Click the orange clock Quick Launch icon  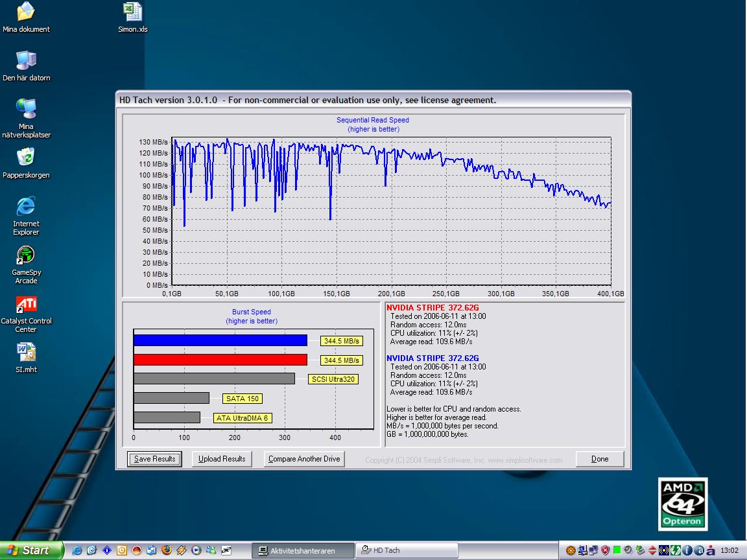pos(121,550)
